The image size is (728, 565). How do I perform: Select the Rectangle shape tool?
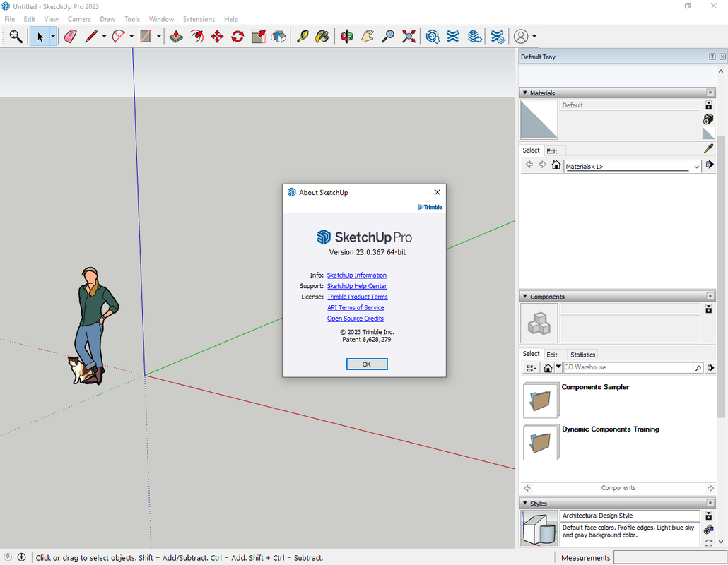pos(146,37)
